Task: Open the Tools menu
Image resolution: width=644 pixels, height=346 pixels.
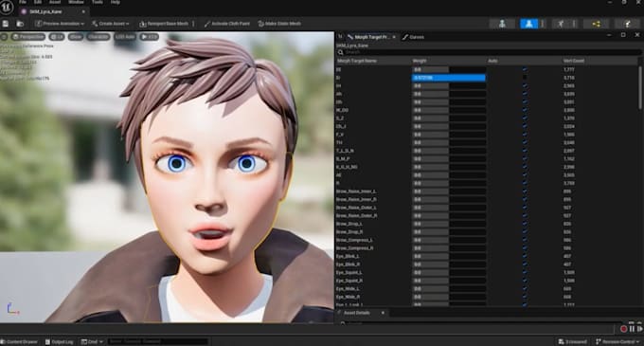Action: click(x=98, y=2)
